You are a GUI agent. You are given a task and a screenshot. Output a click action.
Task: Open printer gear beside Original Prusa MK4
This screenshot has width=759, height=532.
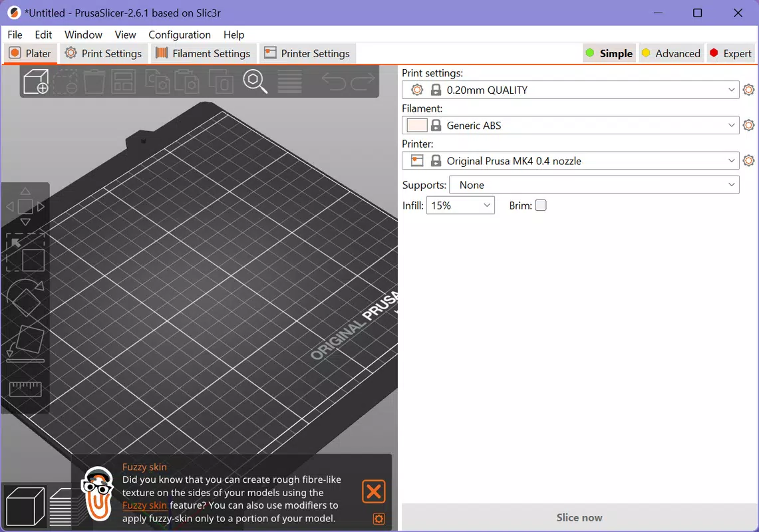tap(748, 161)
